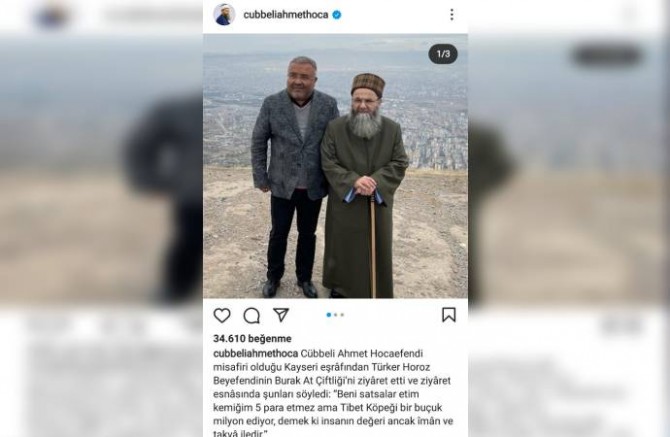Save the post with the bookmark icon
Image resolution: width=670 pixels, height=437 pixels.
tap(449, 315)
